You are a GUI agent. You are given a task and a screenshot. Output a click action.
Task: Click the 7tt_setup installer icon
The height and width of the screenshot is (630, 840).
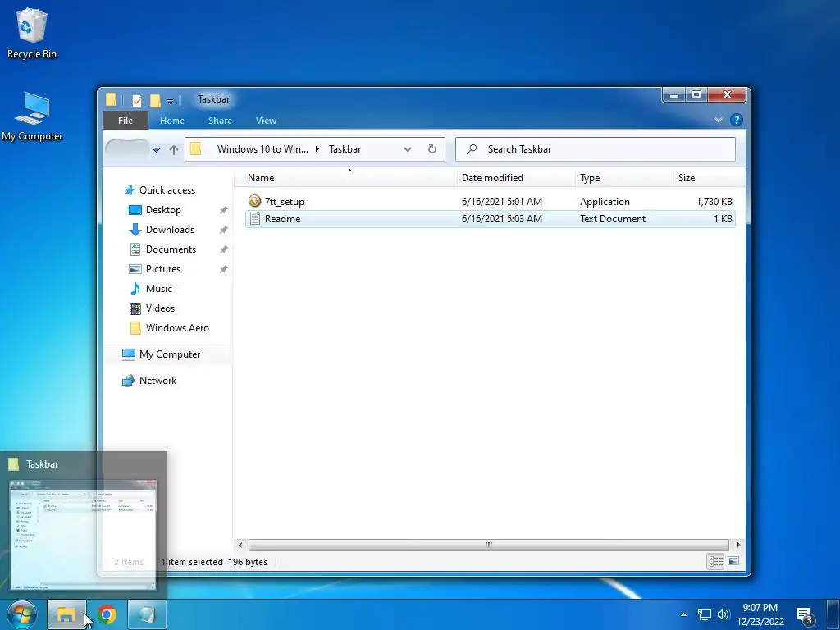click(x=254, y=201)
